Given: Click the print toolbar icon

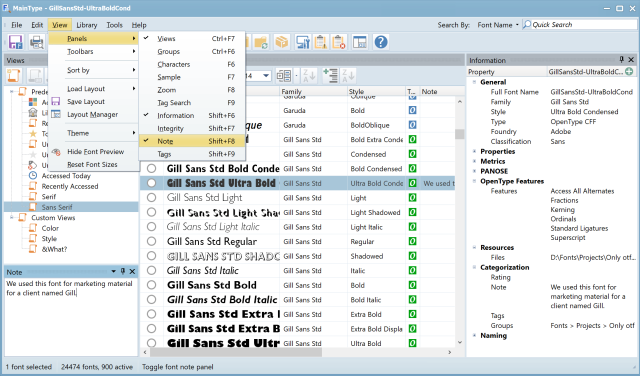Looking at the screenshot, I should 37,42.
